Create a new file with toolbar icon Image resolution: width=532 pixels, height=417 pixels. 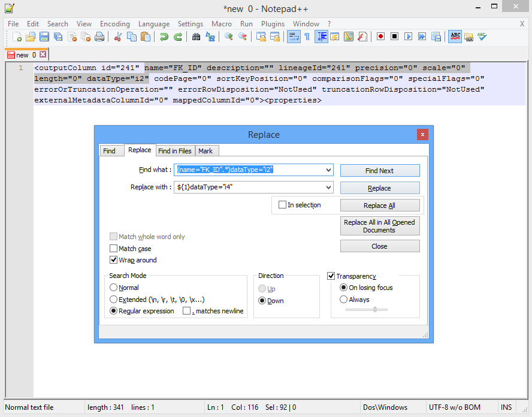(17, 37)
